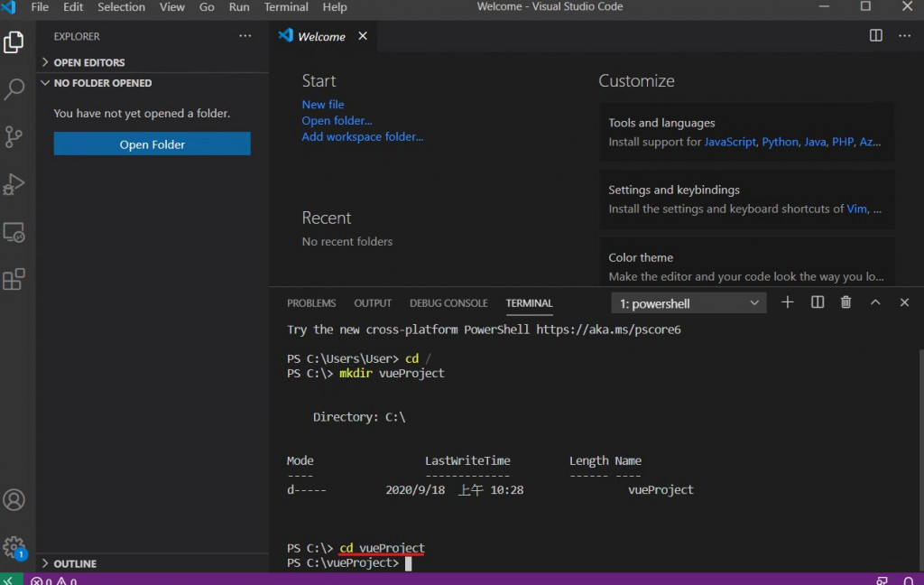Open notifications bell in status bar

(x=908, y=580)
